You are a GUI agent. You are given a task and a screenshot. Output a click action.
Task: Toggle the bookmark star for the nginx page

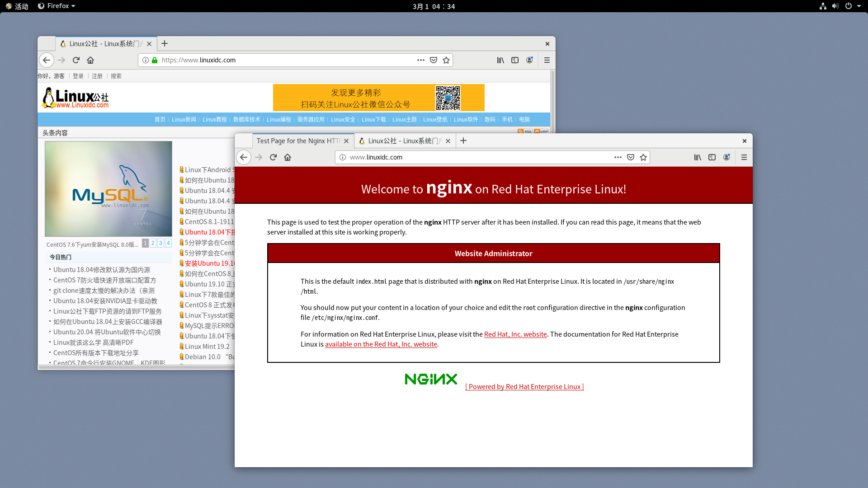[643, 157]
